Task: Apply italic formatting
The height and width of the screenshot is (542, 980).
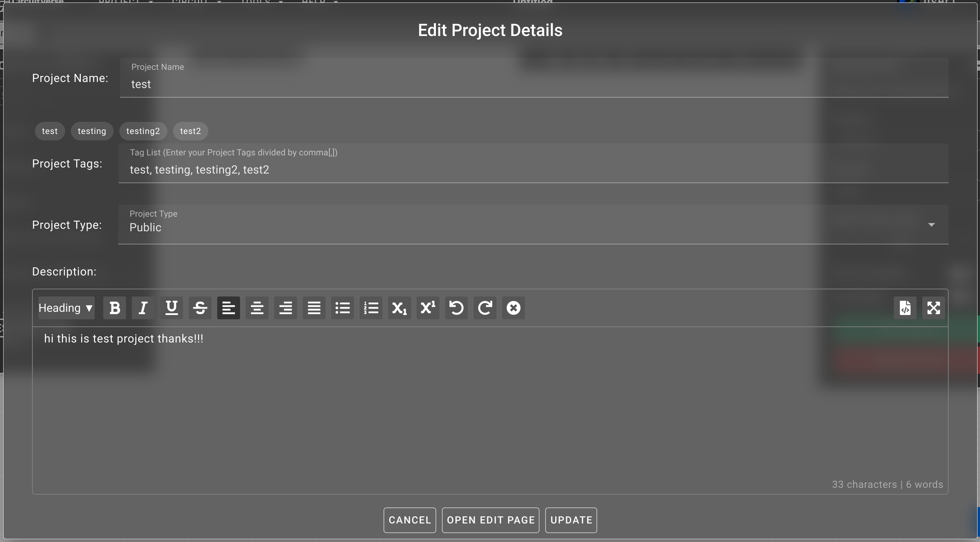Action: click(x=143, y=308)
